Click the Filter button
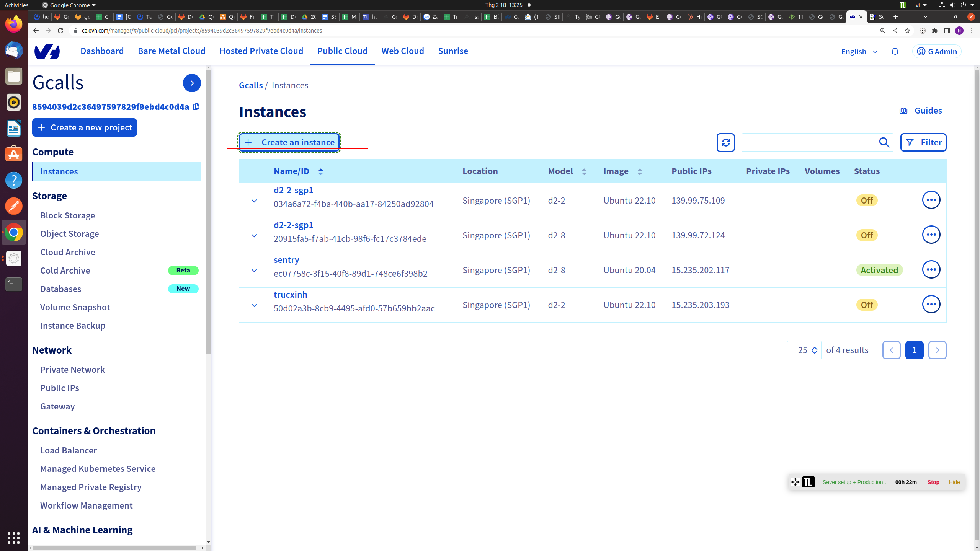 click(x=923, y=142)
